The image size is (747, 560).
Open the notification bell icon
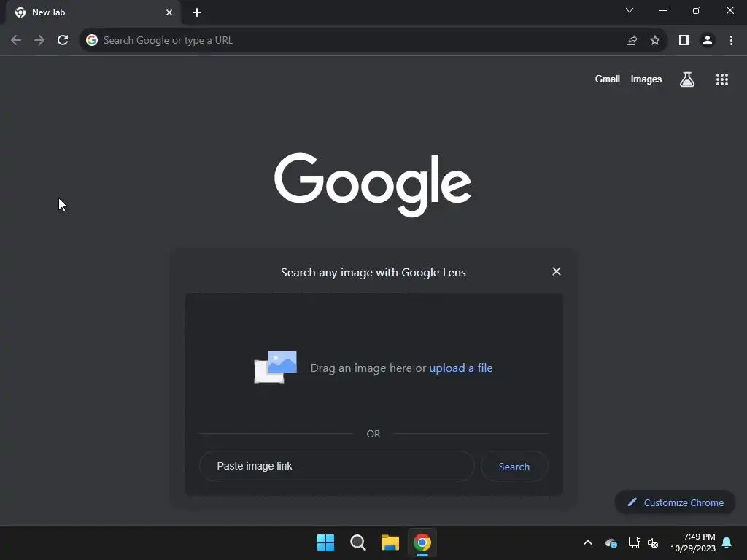click(x=727, y=542)
